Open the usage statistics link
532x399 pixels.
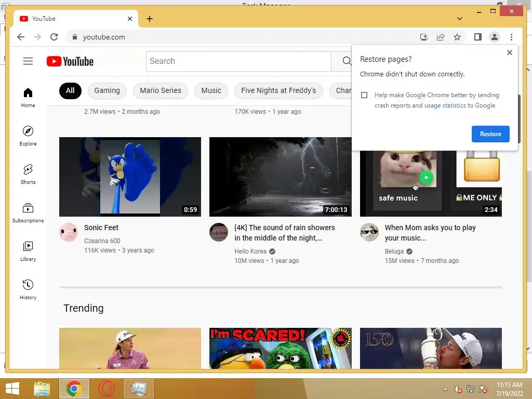(445, 105)
